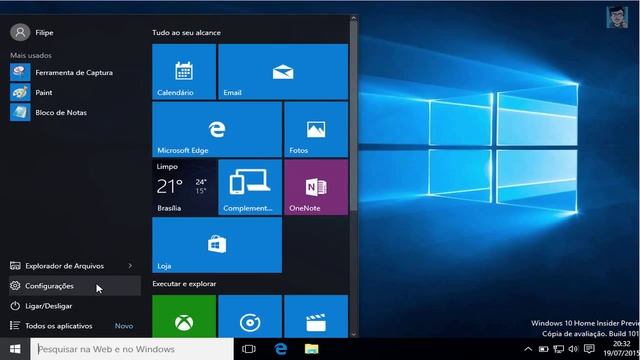640x360 pixels.
Task: Click the Novo label beside Todos os aplicativos
Action: tap(124, 326)
